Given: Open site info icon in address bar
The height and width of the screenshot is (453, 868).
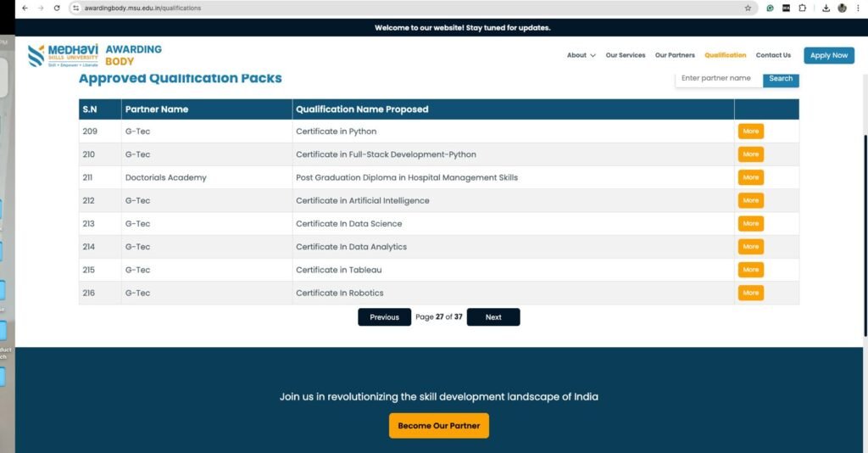Looking at the screenshot, I should click(x=75, y=8).
